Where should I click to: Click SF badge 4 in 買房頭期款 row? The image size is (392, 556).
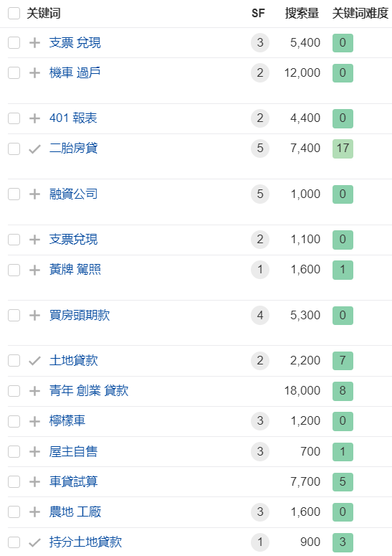click(x=260, y=315)
